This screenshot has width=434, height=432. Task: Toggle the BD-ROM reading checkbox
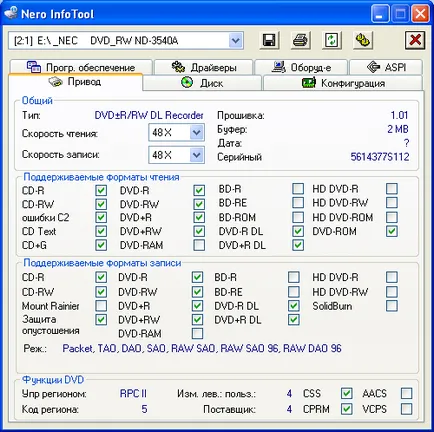pyautogui.click(x=298, y=217)
